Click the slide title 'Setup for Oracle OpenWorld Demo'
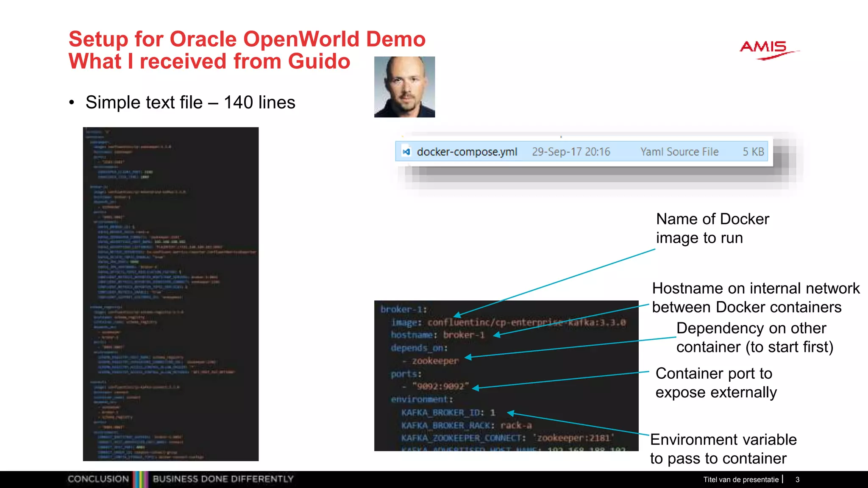Screen dimensions: 868x488 point(247,39)
